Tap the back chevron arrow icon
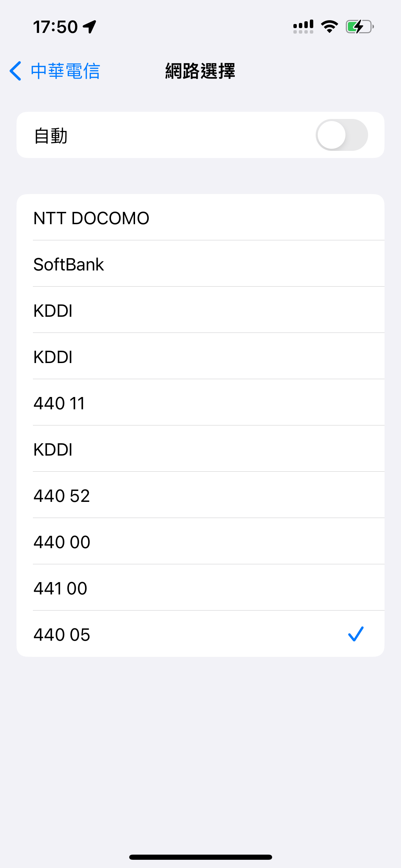This screenshot has width=401, height=868. click(x=16, y=71)
